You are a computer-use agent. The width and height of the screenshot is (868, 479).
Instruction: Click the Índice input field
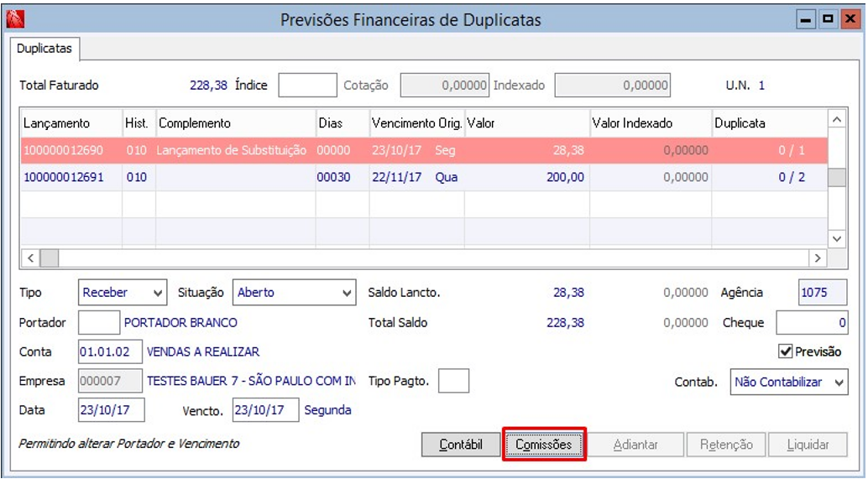click(307, 86)
